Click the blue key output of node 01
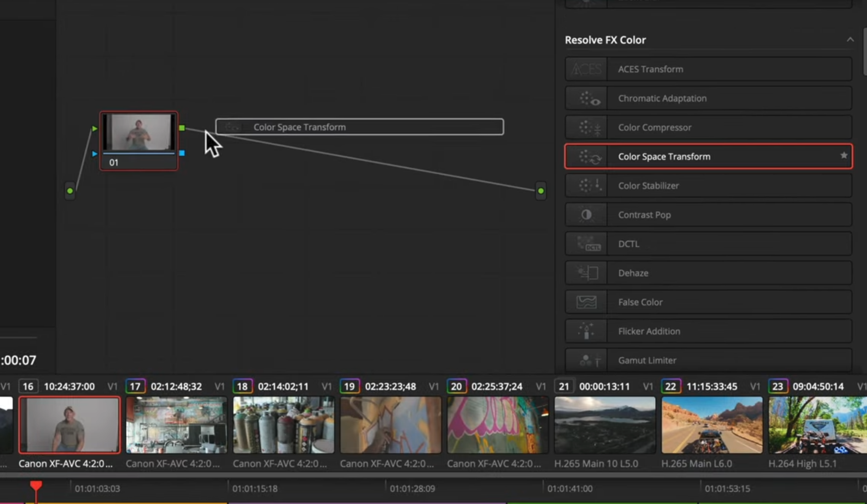The image size is (867, 504). click(182, 153)
